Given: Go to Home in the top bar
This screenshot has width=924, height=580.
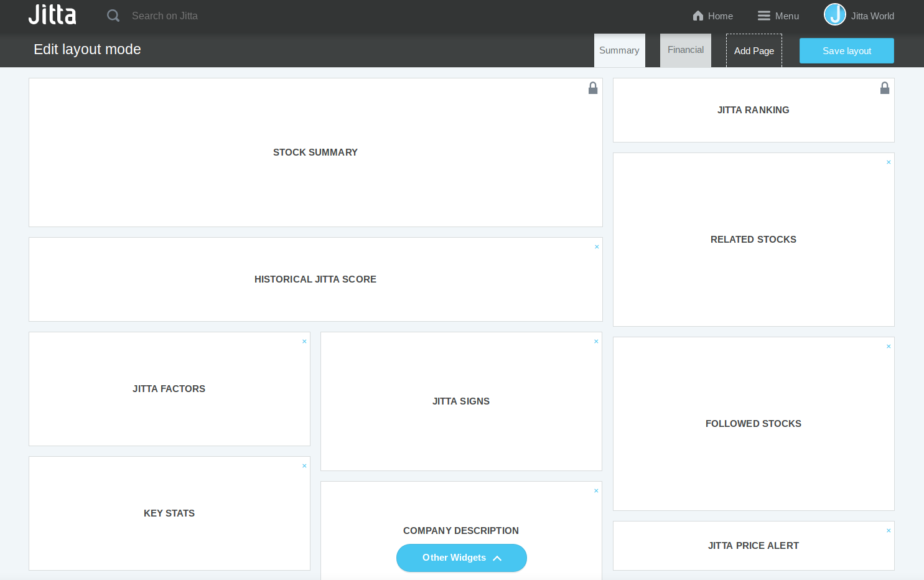Looking at the screenshot, I should (712, 16).
